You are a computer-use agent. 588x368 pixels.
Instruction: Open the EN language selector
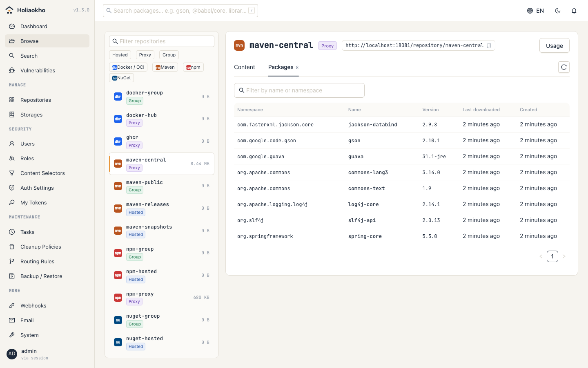click(x=535, y=11)
